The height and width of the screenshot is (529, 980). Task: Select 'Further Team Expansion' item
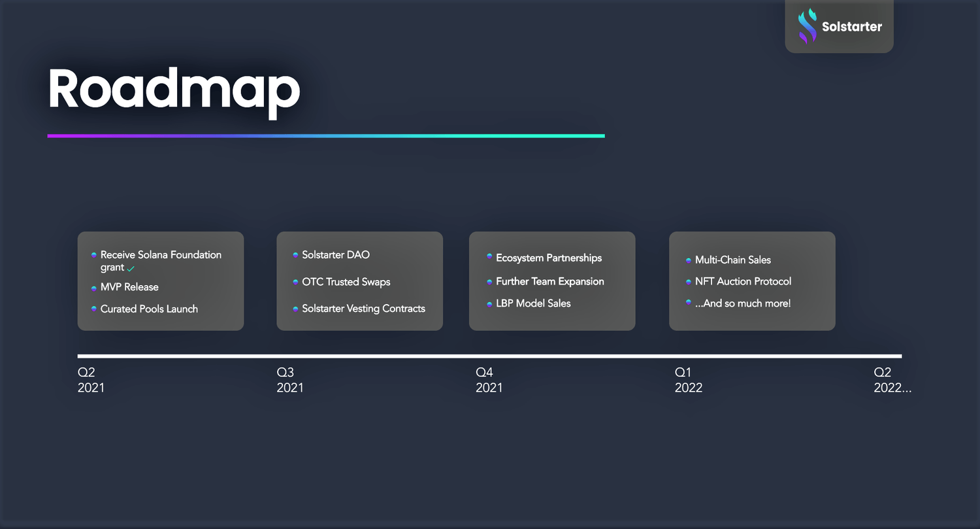[550, 281]
